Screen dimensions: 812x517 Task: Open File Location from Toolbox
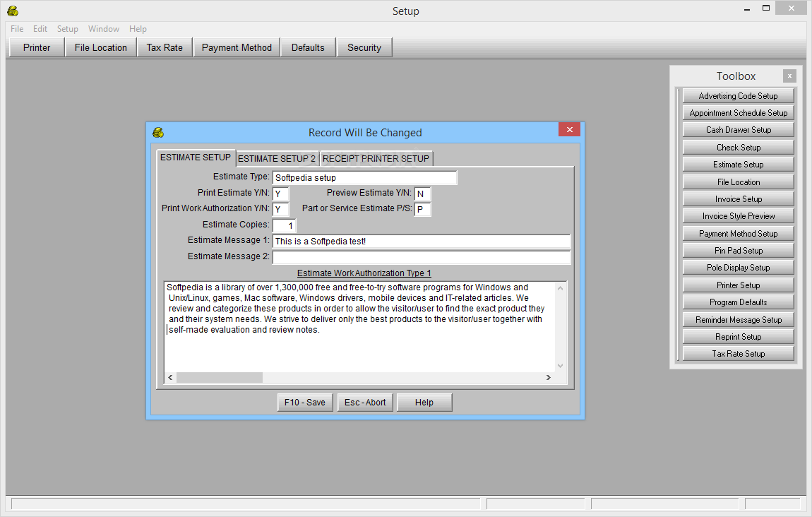738,182
